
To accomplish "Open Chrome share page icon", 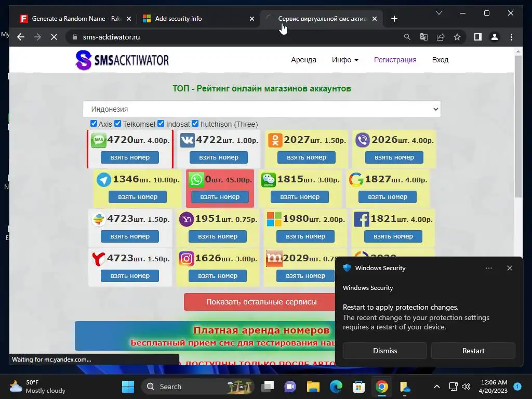I will pos(441,37).
